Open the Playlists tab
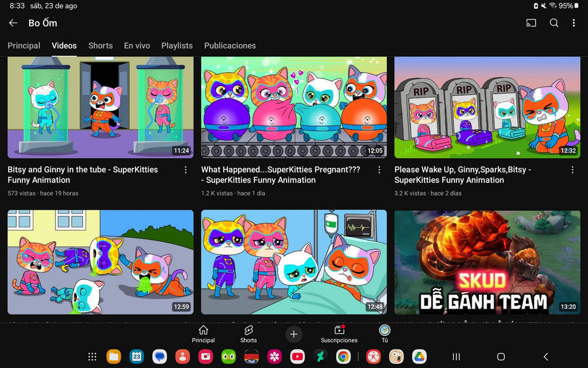588x368 pixels. [x=177, y=46]
